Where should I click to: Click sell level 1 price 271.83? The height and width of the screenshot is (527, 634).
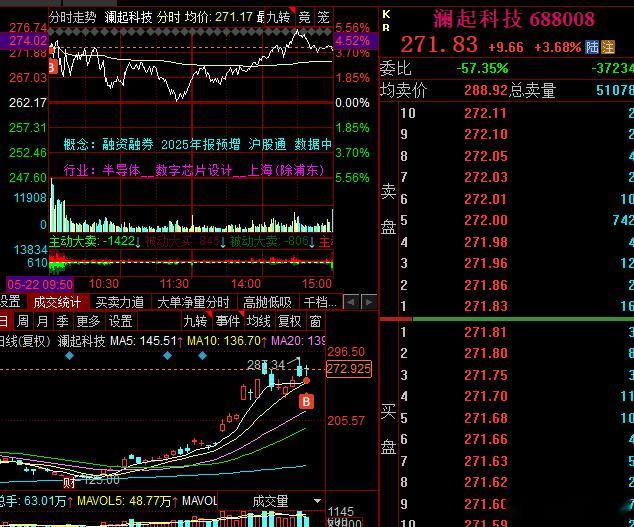(x=486, y=306)
